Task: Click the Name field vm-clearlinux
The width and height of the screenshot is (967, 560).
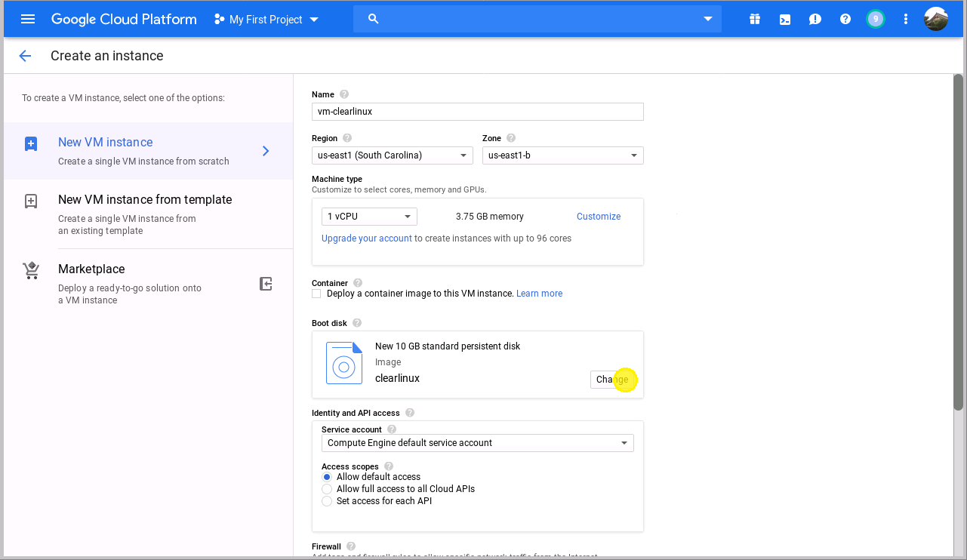Action: tap(478, 112)
